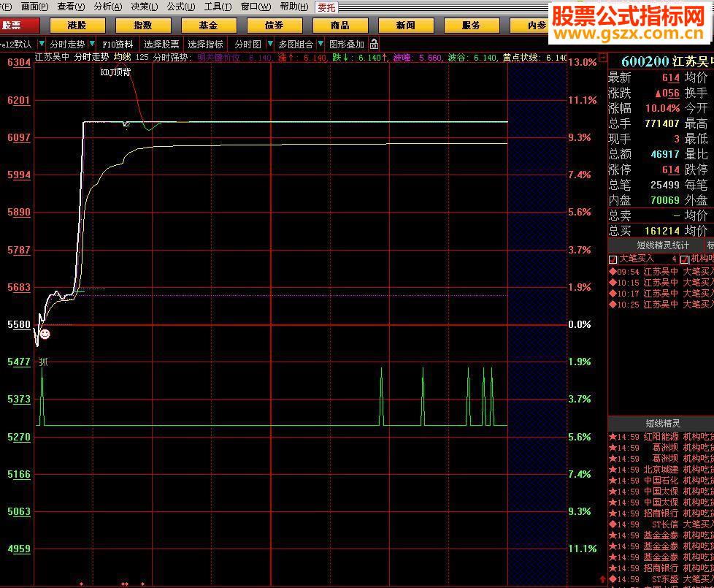Open dropdown arrow next to 分时图
The image size is (714, 588).
[270, 44]
